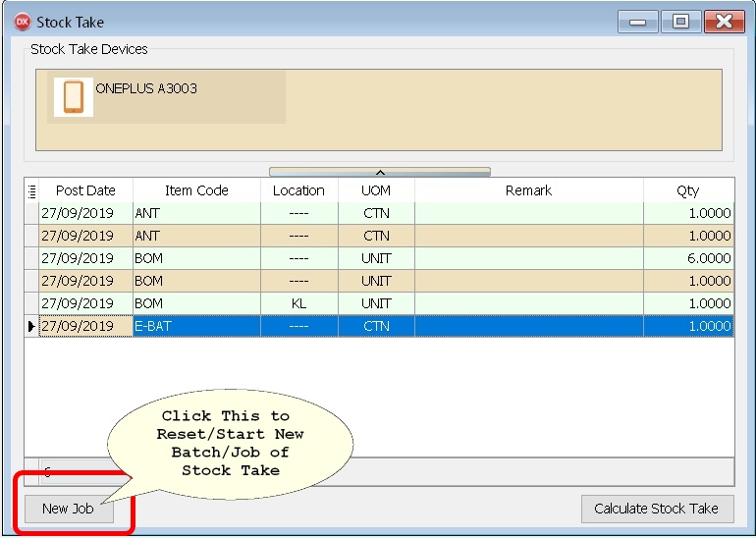
Task: Click the DX application icon in title bar
Action: click(22, 22)
